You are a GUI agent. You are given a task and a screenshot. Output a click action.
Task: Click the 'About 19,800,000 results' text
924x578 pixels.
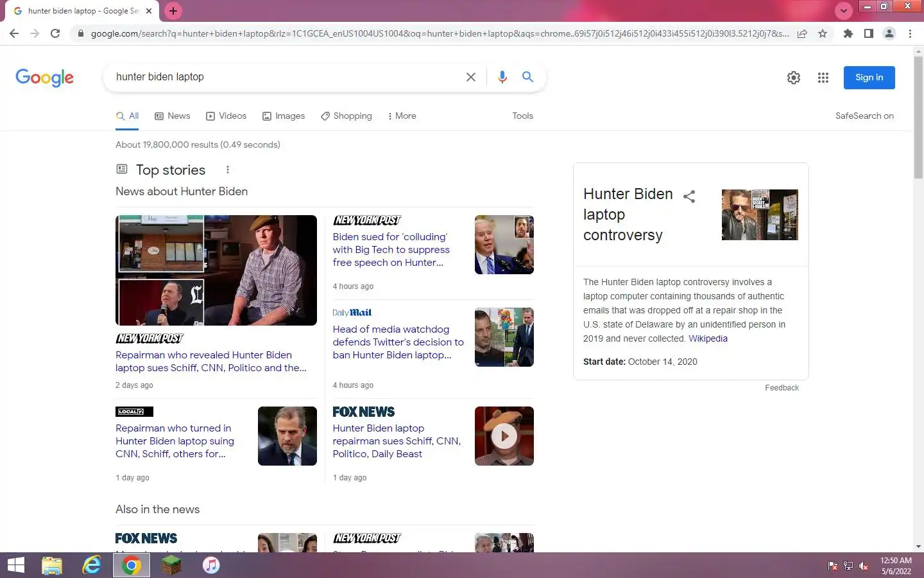[x=198, y=144]
